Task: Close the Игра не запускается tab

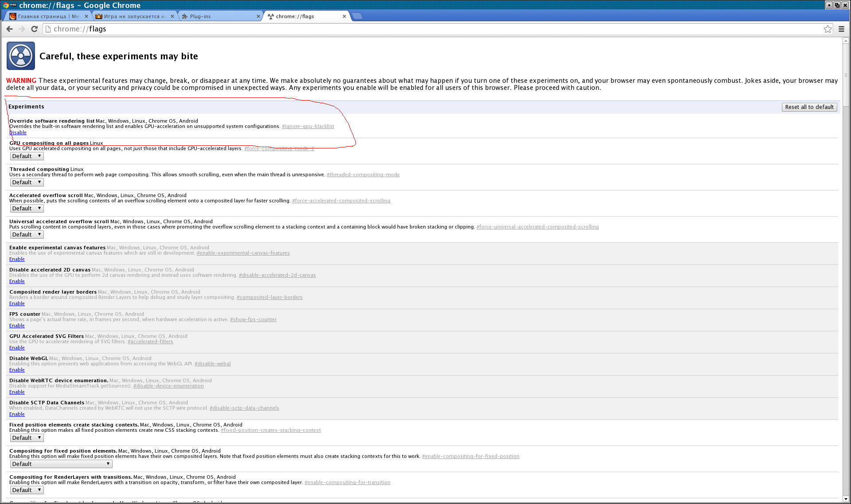Action: click(x=172, y=16)
